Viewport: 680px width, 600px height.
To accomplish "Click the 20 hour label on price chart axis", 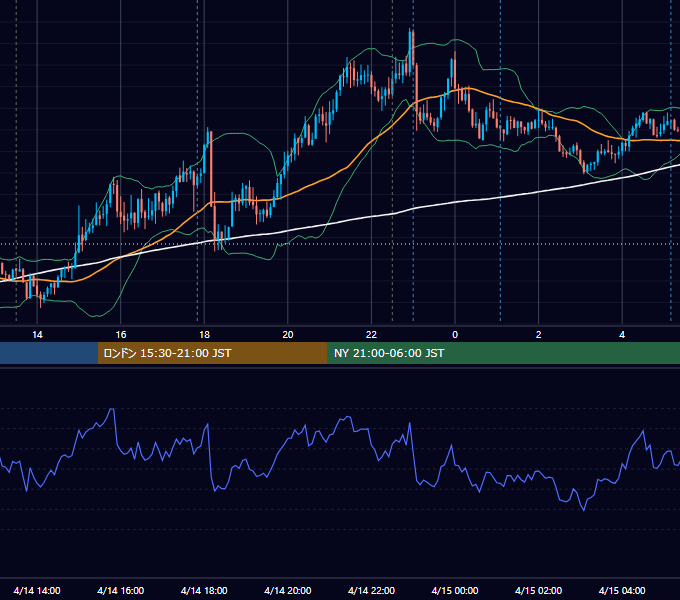I will (288, 335).
